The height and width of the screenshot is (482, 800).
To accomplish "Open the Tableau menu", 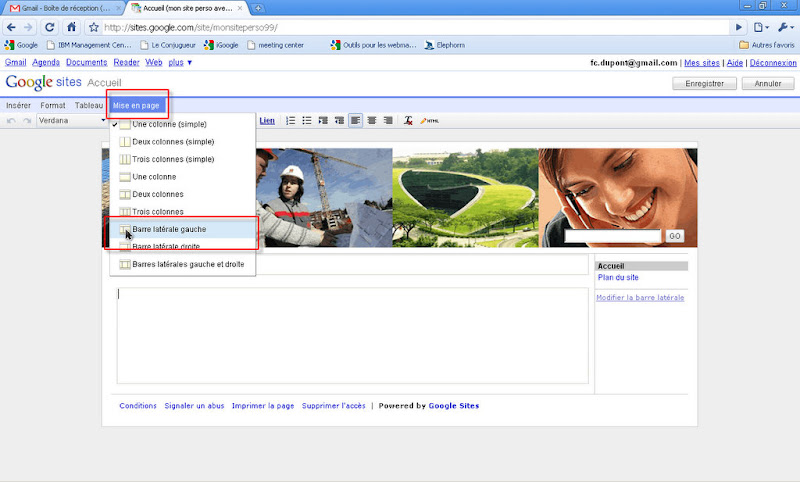I will pyautogui.click(x=89, y=106).
